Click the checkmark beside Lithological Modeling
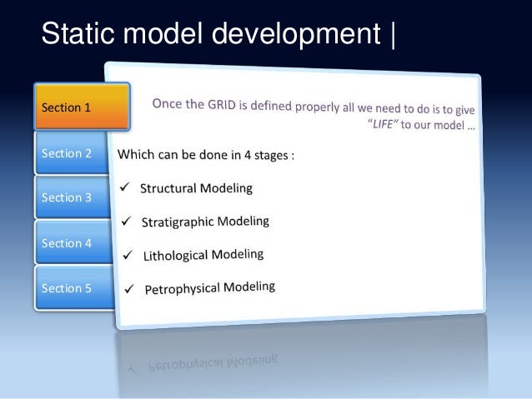532x399 pixels. [x=128, y=255]
